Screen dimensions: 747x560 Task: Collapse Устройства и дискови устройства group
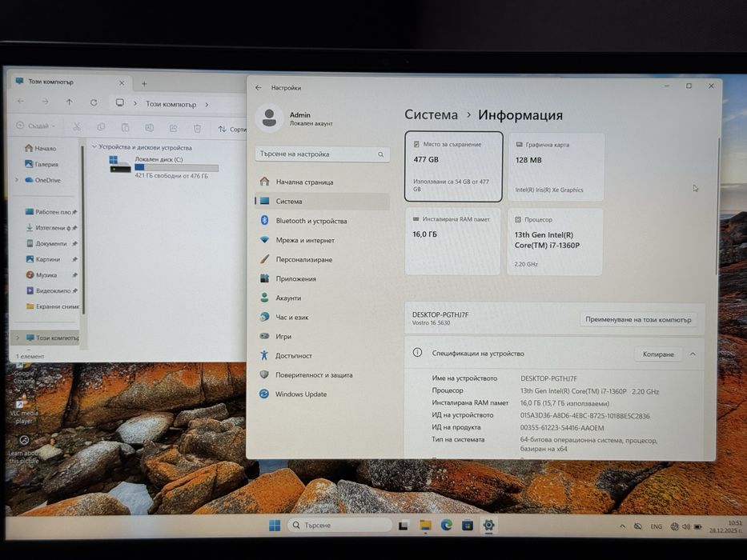tap(94, 146)
